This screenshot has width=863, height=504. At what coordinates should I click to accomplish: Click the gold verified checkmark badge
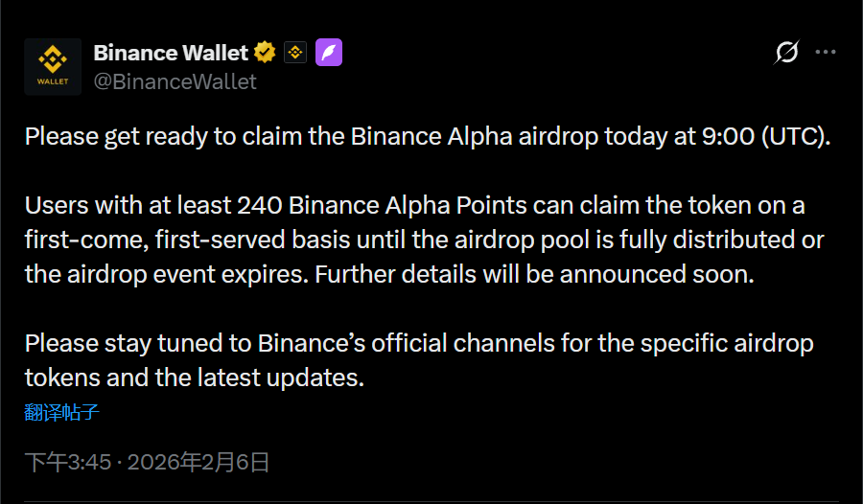[265, 53]
